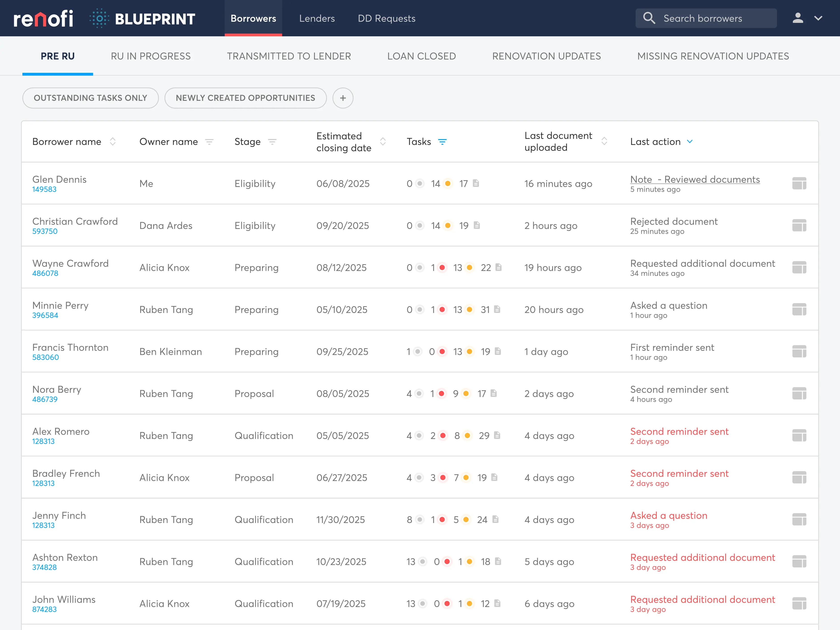
Task: Click document icon in Alex Romero tasks
Action: click(497, 435)
